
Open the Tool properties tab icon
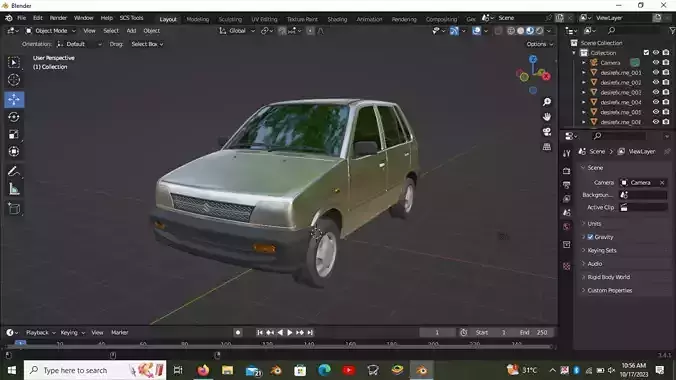566,154
